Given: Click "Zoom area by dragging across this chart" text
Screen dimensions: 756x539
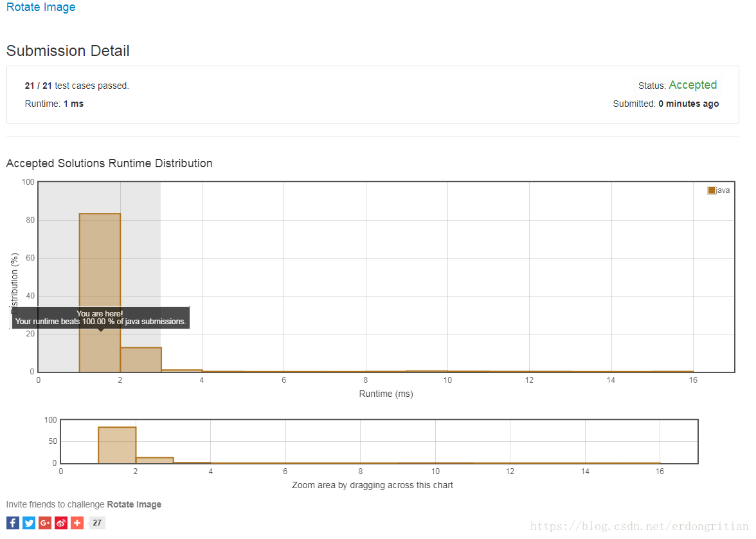Looking at the screenshot, I should click(372, 485).
